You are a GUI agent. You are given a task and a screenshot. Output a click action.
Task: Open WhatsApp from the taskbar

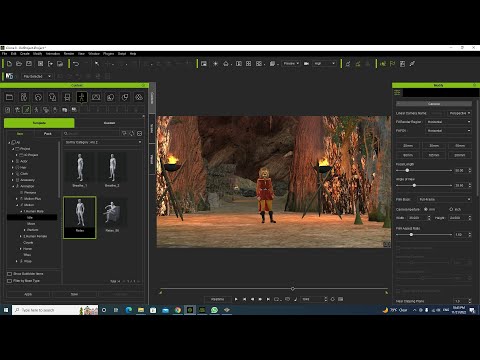point(214,310)
